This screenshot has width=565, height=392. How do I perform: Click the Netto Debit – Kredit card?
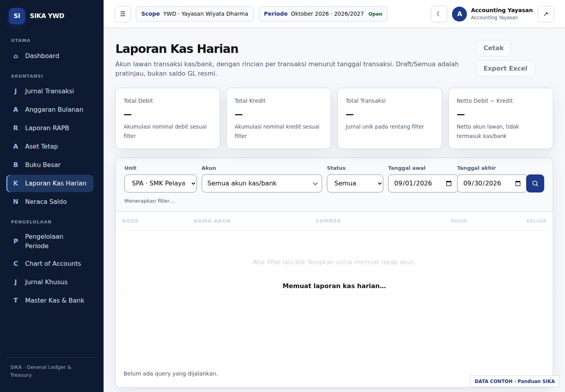click(x=501, y=118)
